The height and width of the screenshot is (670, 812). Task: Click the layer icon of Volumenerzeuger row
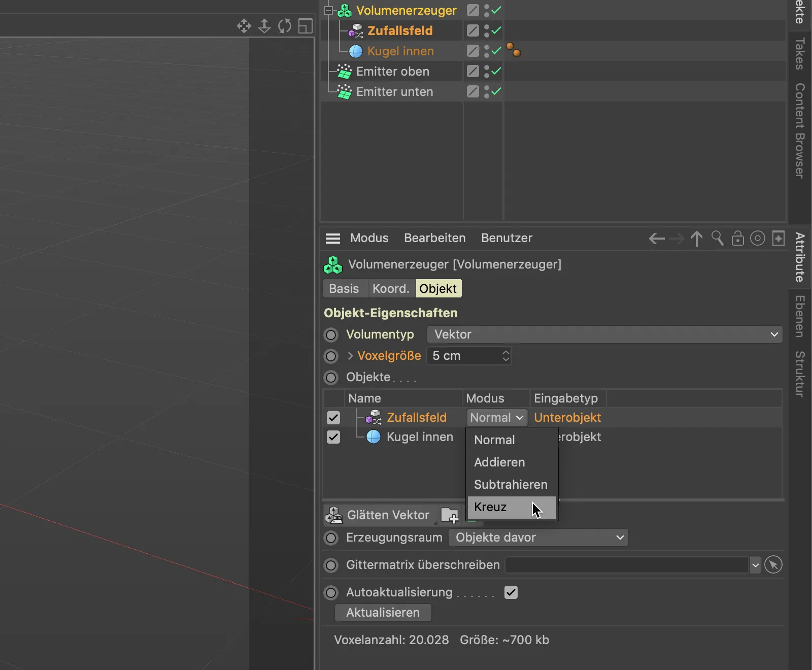(473, 10)
